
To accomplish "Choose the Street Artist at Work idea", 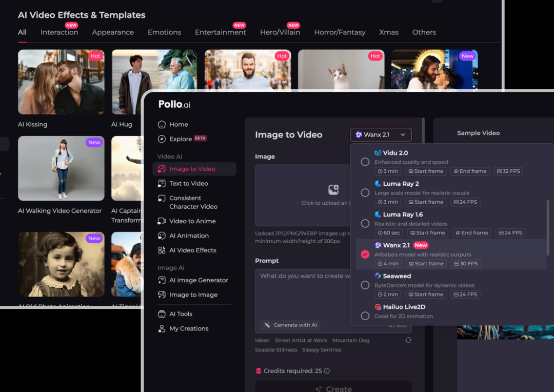I will tap(301, 340).
